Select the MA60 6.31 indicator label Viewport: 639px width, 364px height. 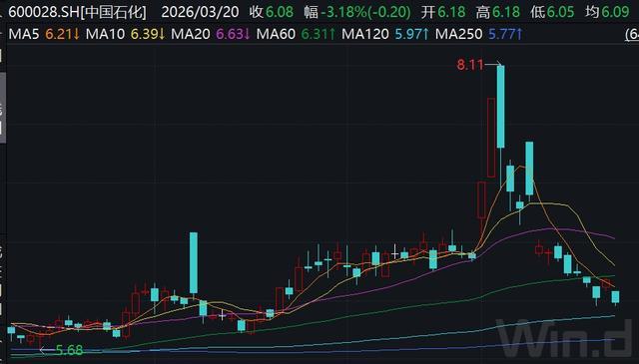coord(296,34)
